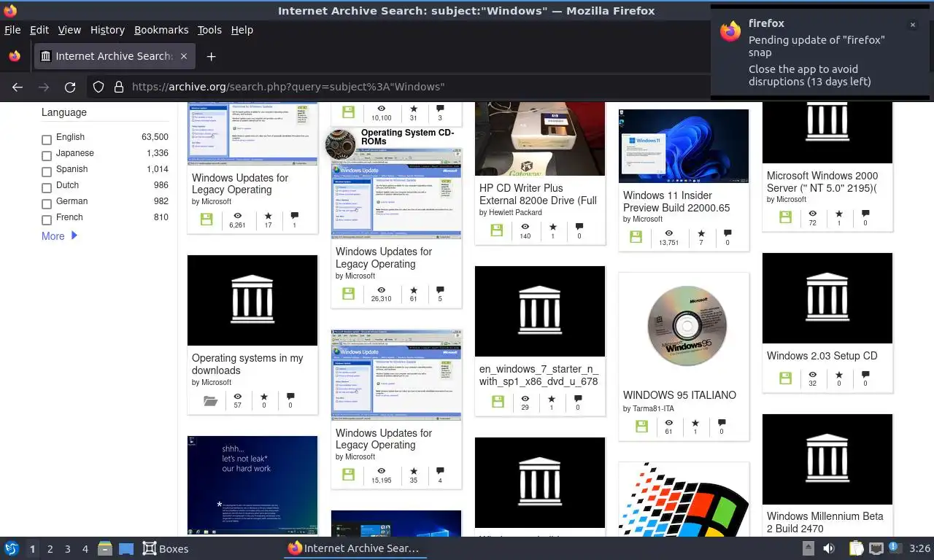Viewport: 934px width, 560px height.
Task: Open the file manager icon in taskbar
Action: click(104, 548)
